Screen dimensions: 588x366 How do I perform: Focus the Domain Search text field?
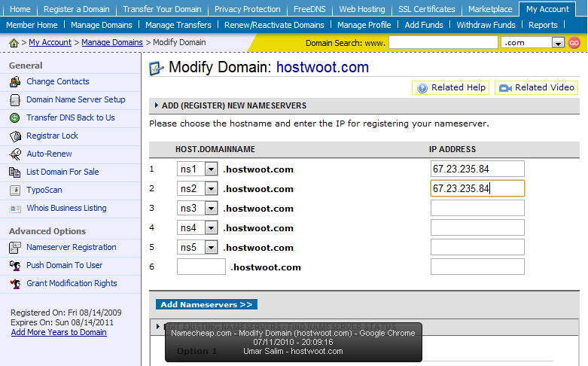pyautogui.click(x=443, y=42)
